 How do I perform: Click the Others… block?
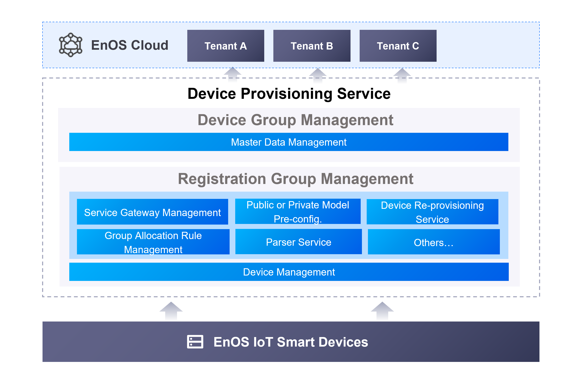434,242
